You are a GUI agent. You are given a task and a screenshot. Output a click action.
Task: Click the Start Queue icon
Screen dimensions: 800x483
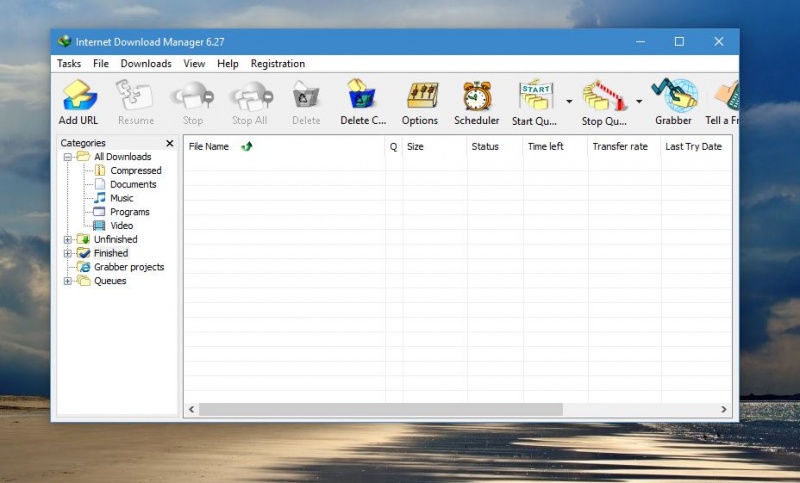[536, 96]
